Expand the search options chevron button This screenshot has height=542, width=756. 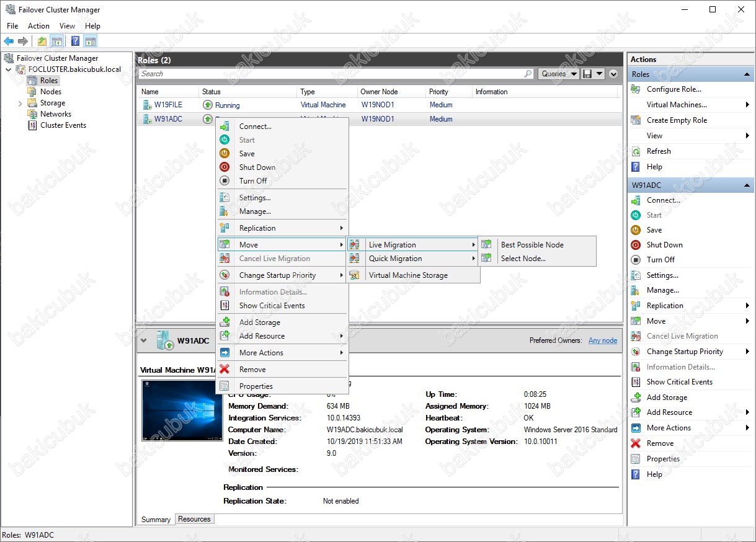click(613, 74)
